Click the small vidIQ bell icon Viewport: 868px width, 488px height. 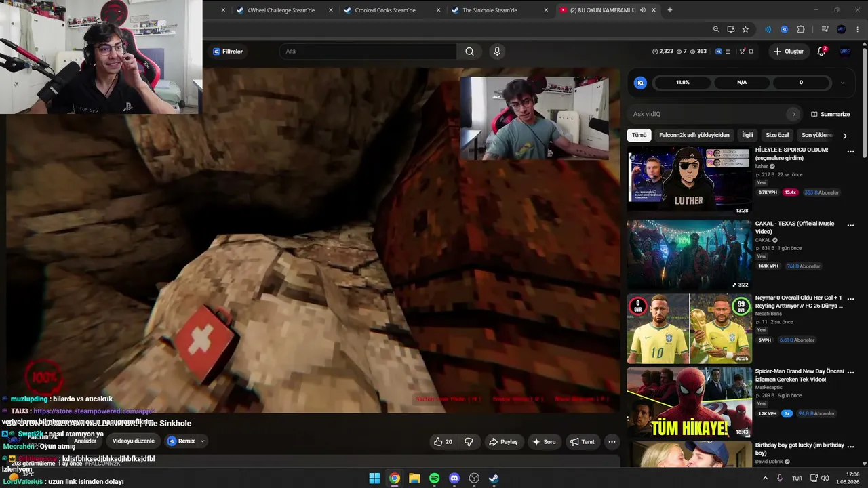point(751,52)
